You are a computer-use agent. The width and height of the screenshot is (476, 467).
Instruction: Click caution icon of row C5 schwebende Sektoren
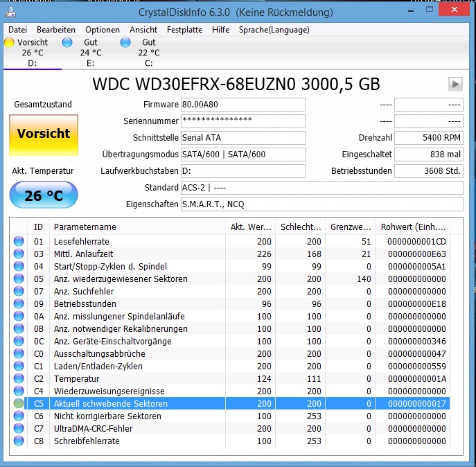click(x=19, y=403)
